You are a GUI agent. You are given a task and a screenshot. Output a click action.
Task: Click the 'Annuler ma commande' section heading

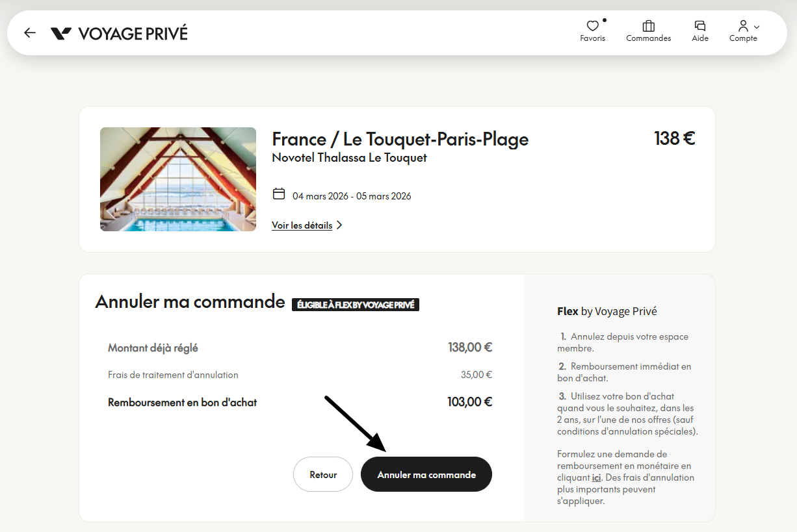(x=190, y=301)
